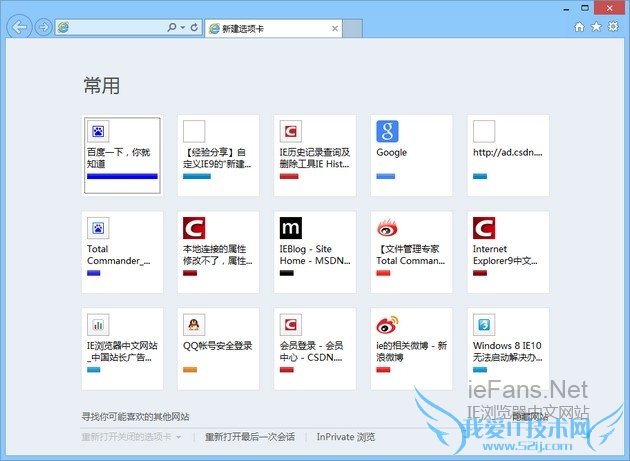The height and width of the screenshot is (461, 630).
Task: Go to the Home page icon
Action: 579,27
